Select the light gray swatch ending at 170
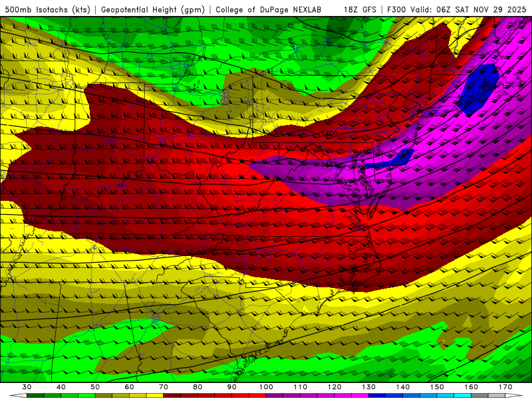532x399 pixels. [497, 396]
